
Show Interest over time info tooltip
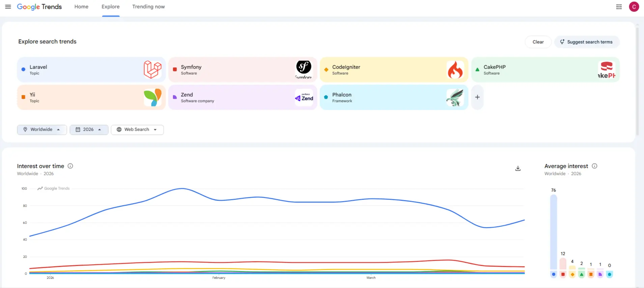tap(70, 166)
